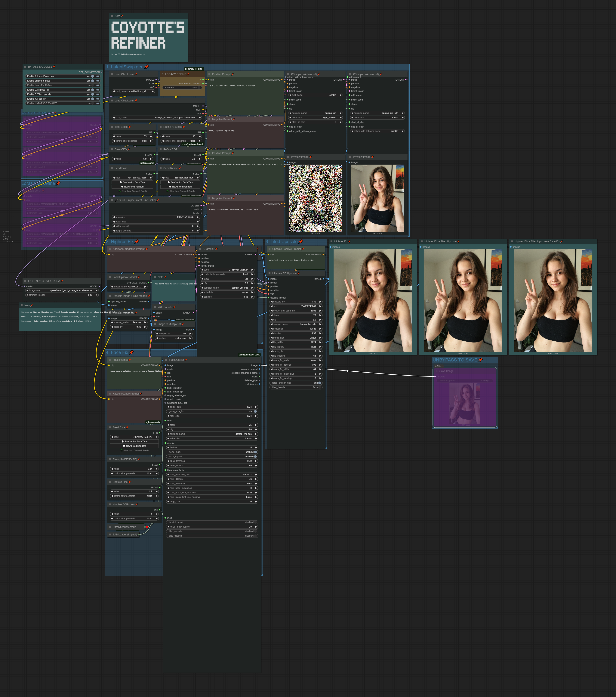The width and height of the screenshot is (616, 697).
Task: Click the pin icon on BYPASS MODULES node
Action: pyautogui.click(x=54, y=67)
